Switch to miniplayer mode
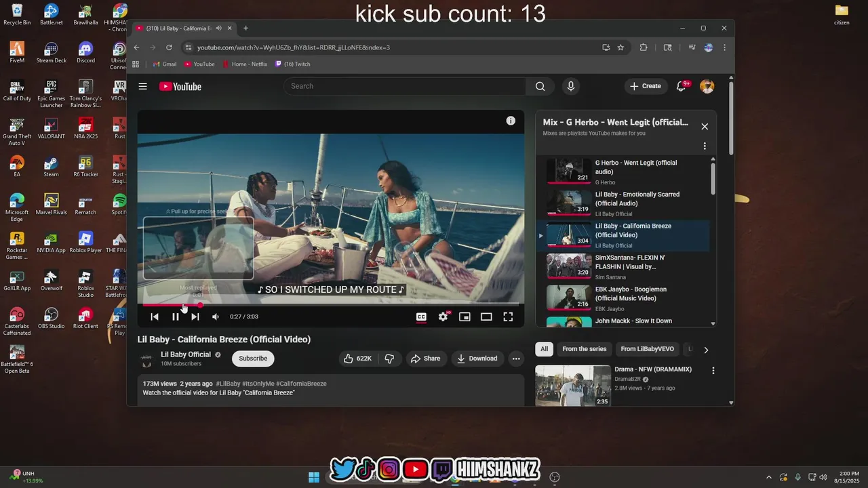Image resolution: width=868 pixels, height=488 pixels. [465, 317]
